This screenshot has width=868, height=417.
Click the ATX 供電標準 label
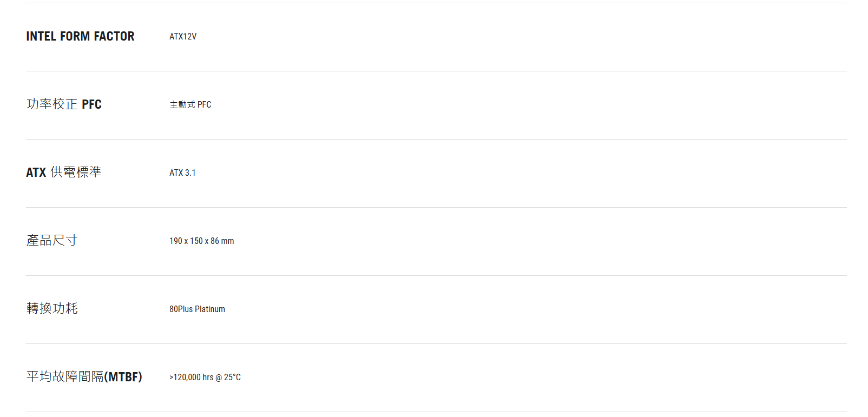(x=64, y=173)
